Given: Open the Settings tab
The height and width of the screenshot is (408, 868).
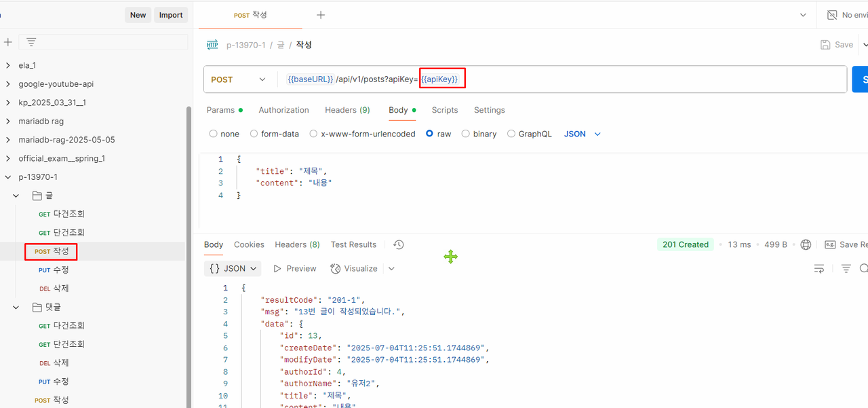Looking at the screenshot, I should 490,110.
